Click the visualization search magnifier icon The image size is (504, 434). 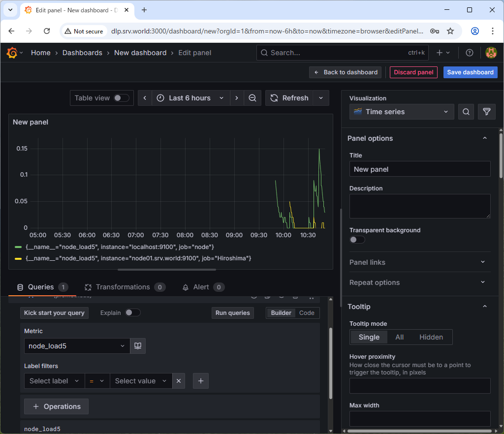(x=466, y=112)
